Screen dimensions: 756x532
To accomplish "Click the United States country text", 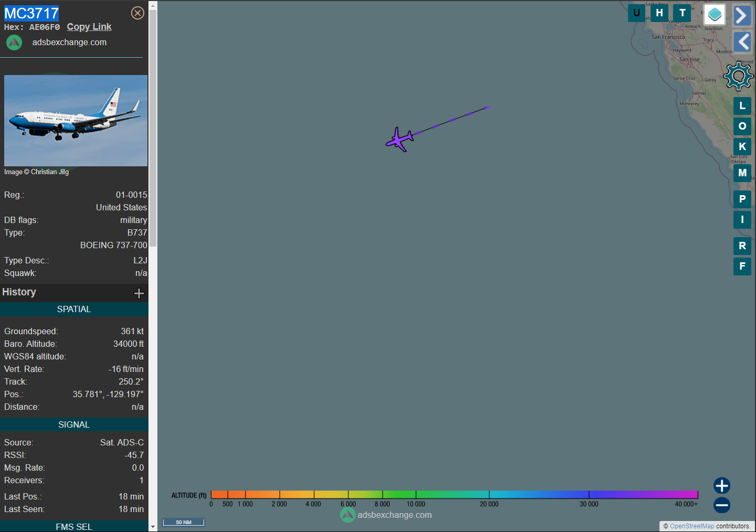I will pyautogui.click(x=122, y=208).
